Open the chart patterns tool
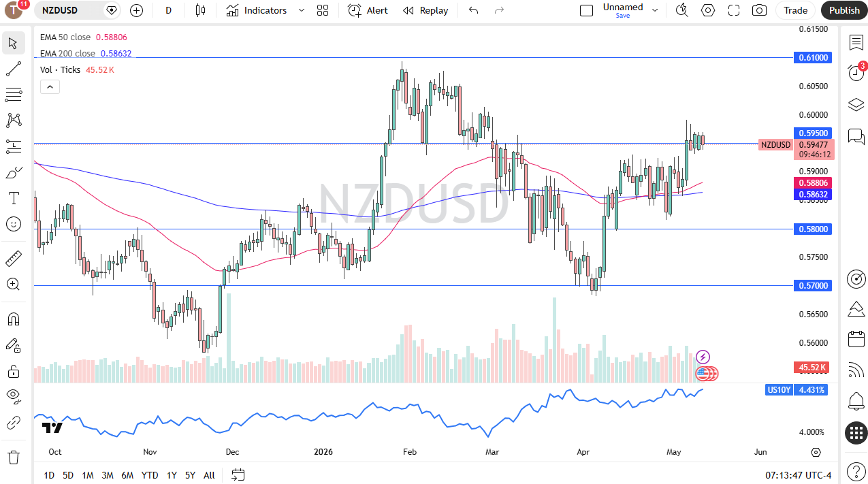Image resolution: width=868 pixels, height=484 pixels. point(13,120)
